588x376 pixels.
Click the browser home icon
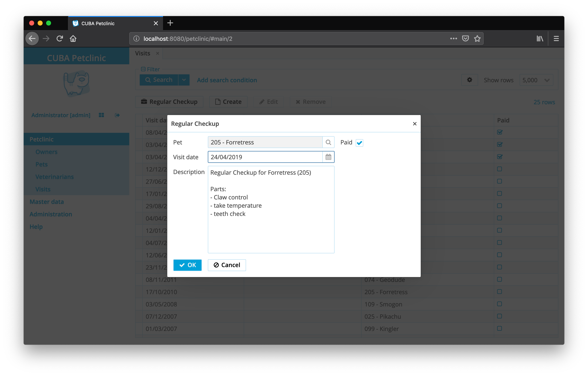pos(73,39)
